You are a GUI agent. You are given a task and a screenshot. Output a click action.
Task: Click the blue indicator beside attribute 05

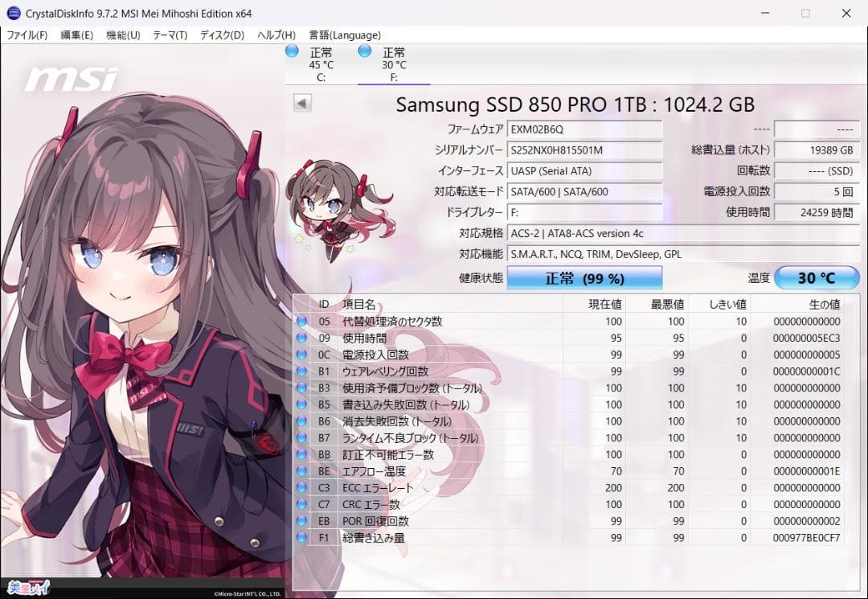303,321
